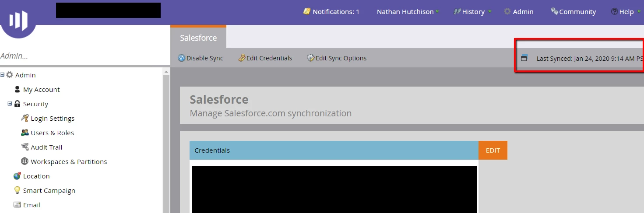This screenshot has height=213, width=644.
Task: Click the Salesforce page heading
Action: 219,99
